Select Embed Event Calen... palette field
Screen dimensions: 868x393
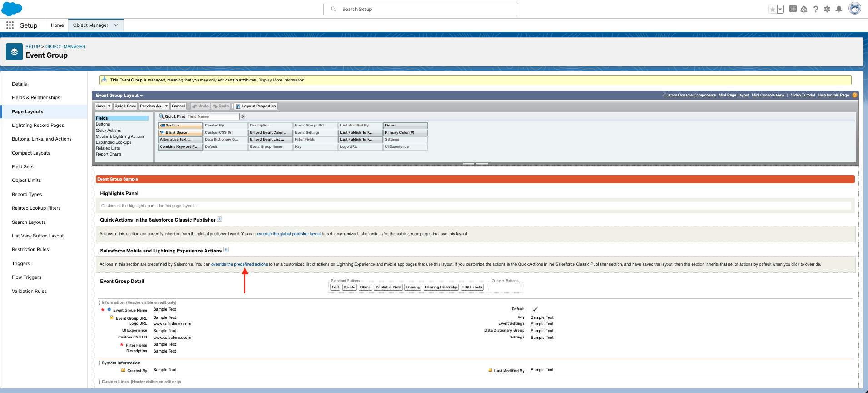270,133
